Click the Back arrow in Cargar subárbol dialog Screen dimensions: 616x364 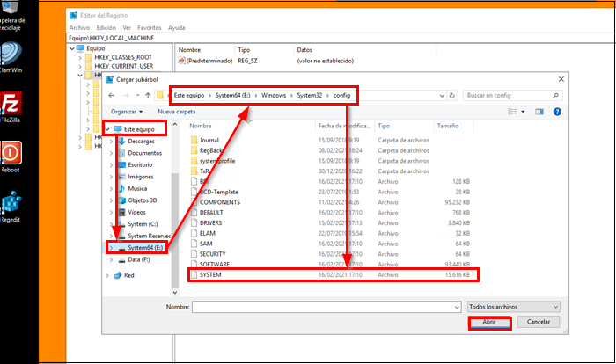point(112,96)
